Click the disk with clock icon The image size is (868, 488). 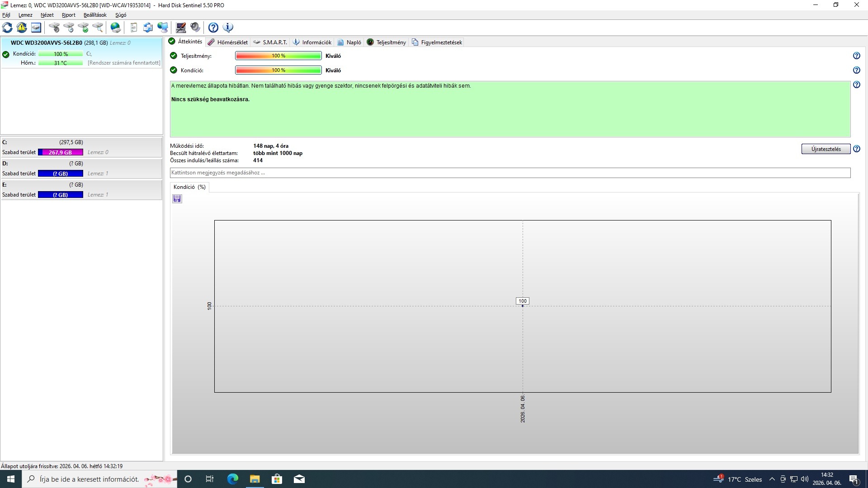(69, 28)
